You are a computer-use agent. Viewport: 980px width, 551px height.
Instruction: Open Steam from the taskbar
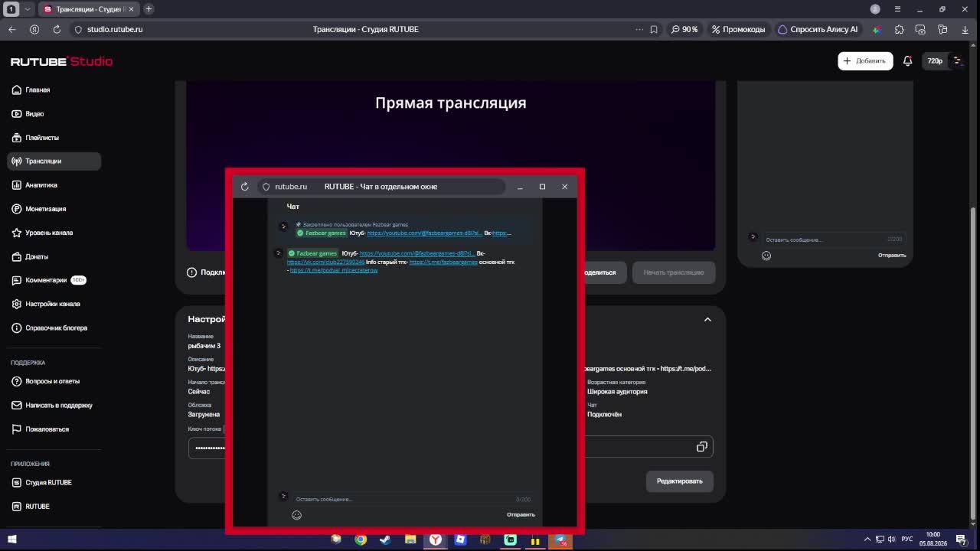pyautogui.click(x=385, y=540)
